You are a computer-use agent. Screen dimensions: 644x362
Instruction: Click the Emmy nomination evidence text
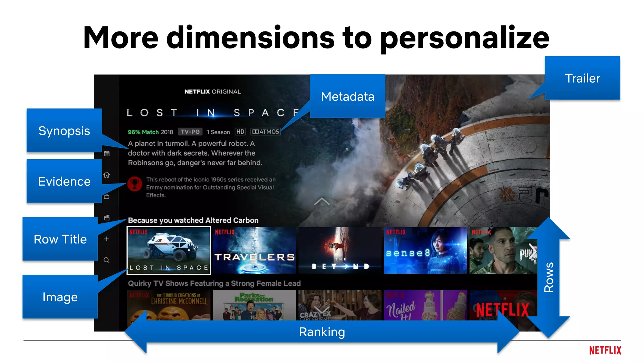click(x=211, y=187)
